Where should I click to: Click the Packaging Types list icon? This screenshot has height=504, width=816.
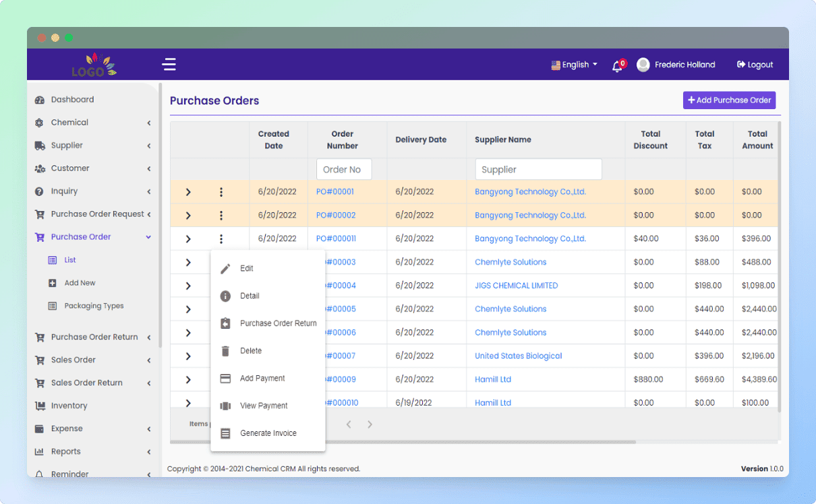(53, 306)
